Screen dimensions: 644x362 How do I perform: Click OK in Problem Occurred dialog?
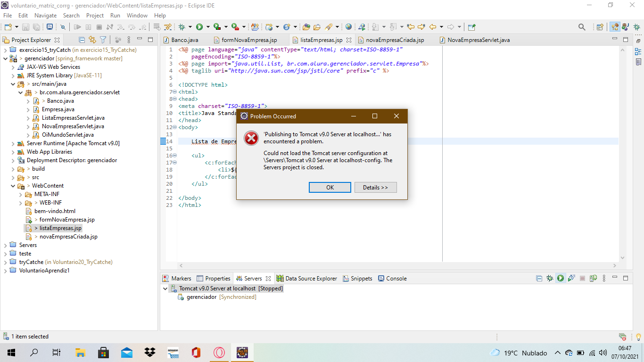pyautogui.click(x=330, y=188)
